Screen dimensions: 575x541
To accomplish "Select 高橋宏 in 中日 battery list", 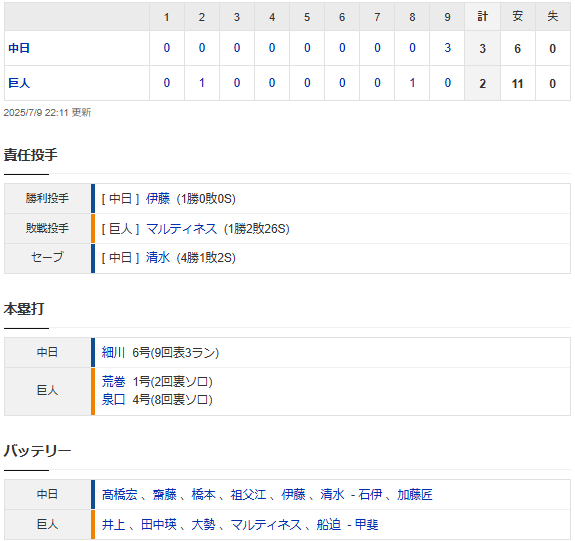I will pos(120,494).
